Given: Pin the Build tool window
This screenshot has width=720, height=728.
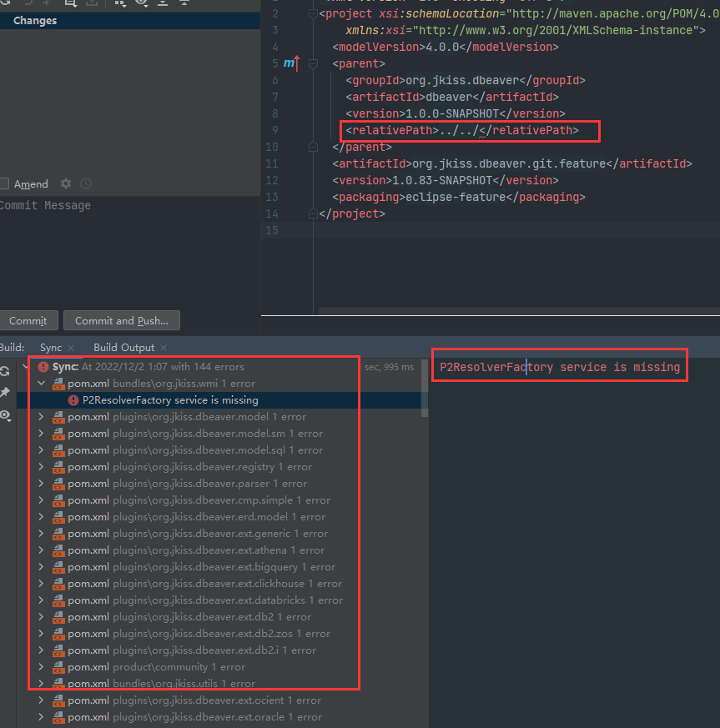Looking at the screenshot, I should (6, 390).
